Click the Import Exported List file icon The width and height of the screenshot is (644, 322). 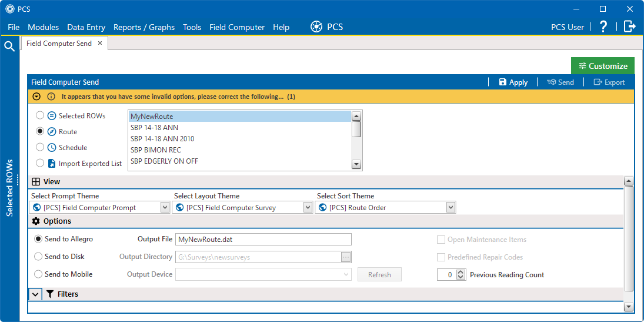pos(52,163)
